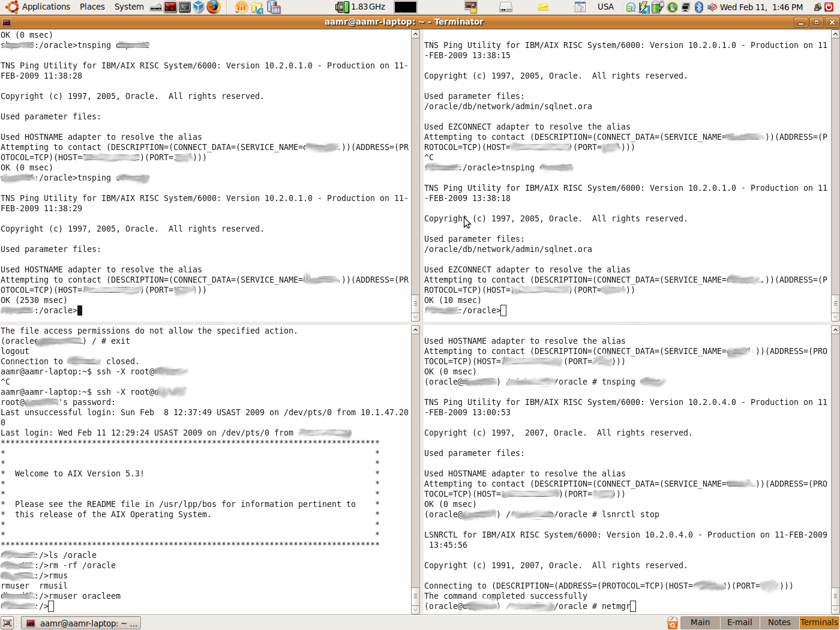Click the muted volume speaker icon
Screen dimensions: 840x630
click(x=712, y=7)
